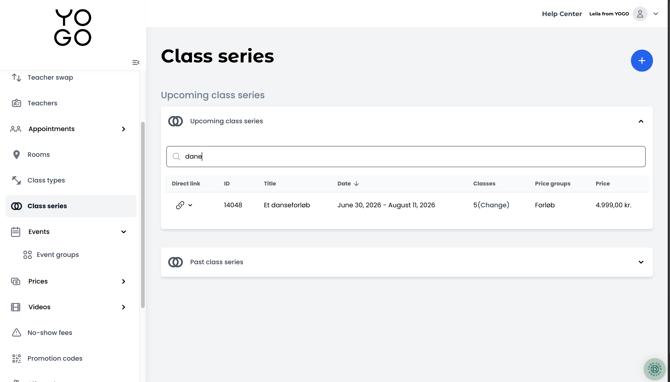Click the user avatar icon in the header

(x=640, y=14)
